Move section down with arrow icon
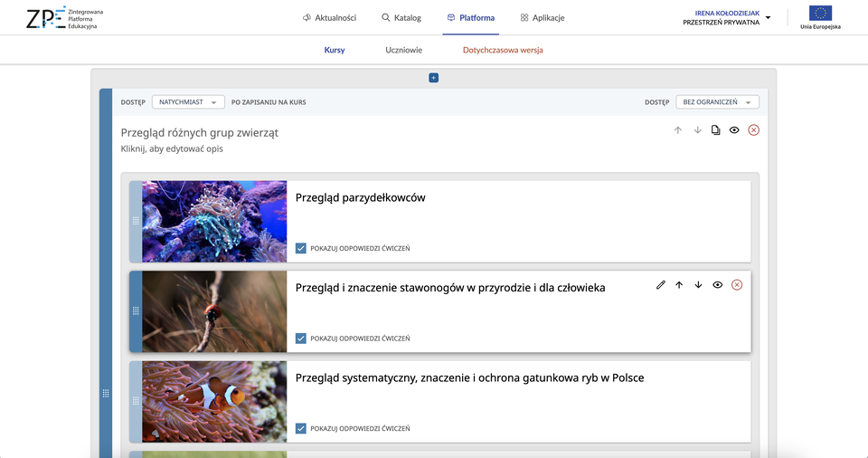868x458 pixels. click(x=697, y=130)
